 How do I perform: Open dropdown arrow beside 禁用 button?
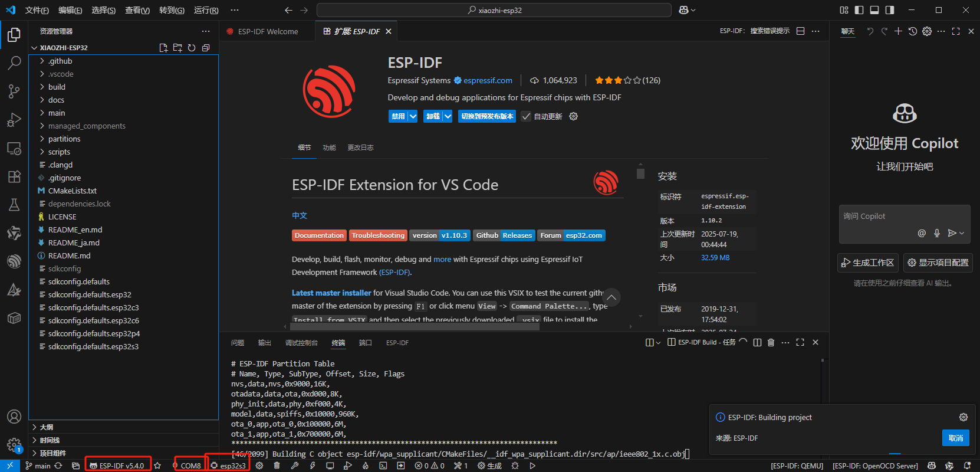[x=413, y=116]
